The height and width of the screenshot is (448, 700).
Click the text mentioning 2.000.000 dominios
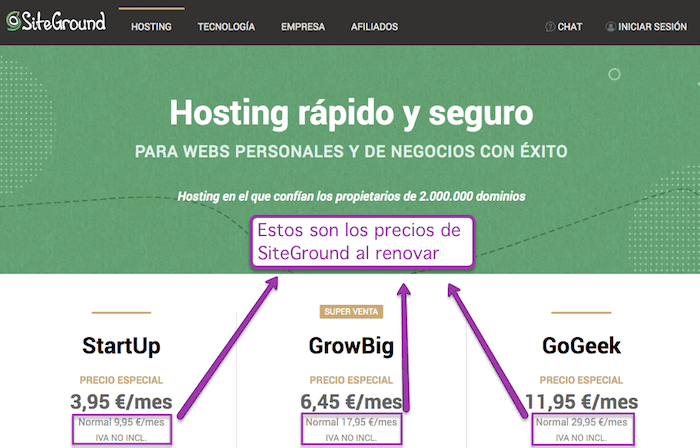click(x=351, y=196)
